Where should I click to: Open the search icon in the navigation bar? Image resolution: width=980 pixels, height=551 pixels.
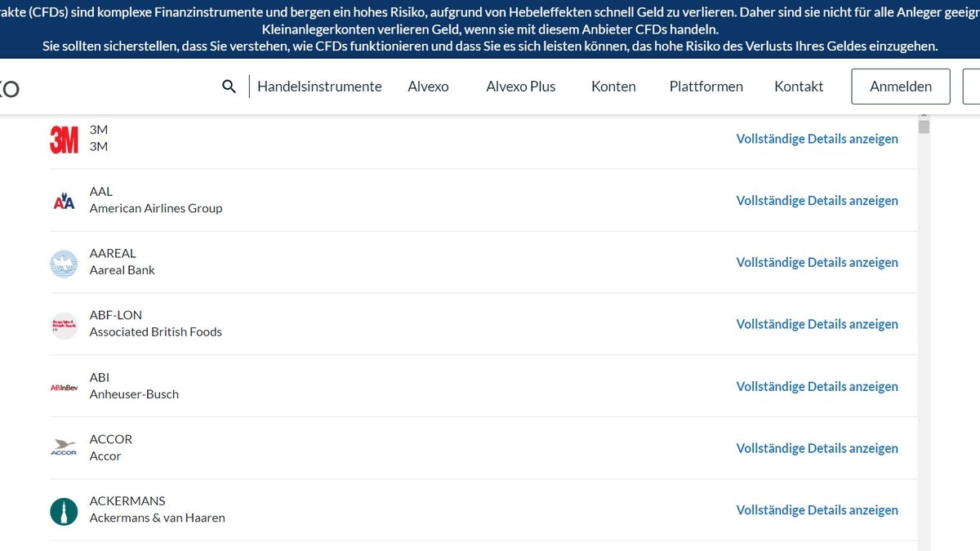[x=229, y=86]
